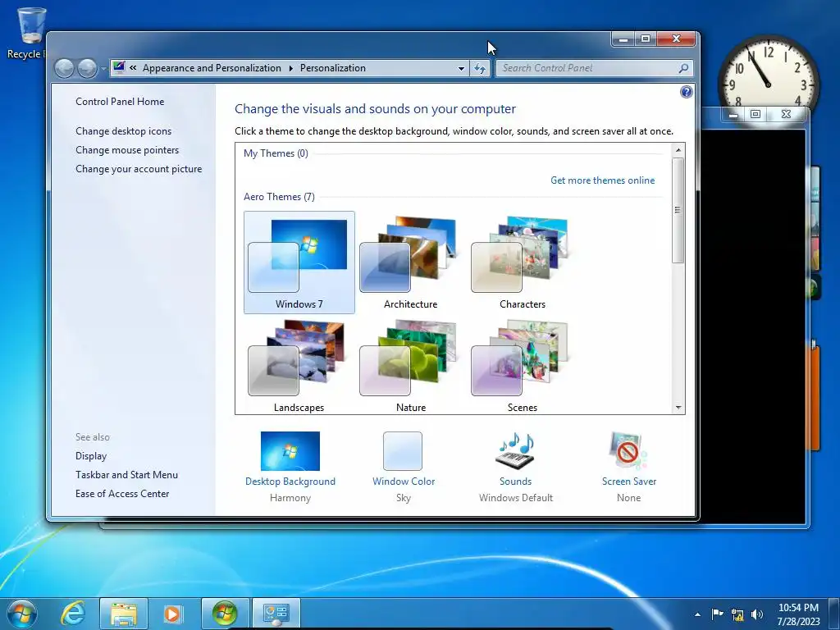
Task: Open Change your account picture link
Action: click(139, 169)
